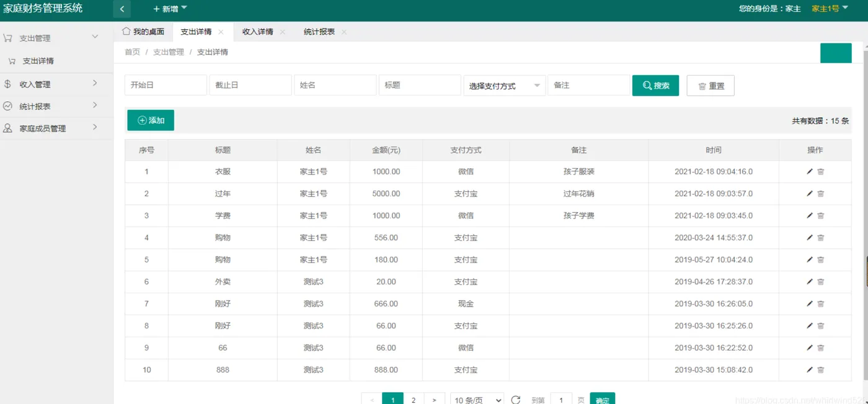
Task: Delete the 556.00 购物 row
Action: click(821, 238)
